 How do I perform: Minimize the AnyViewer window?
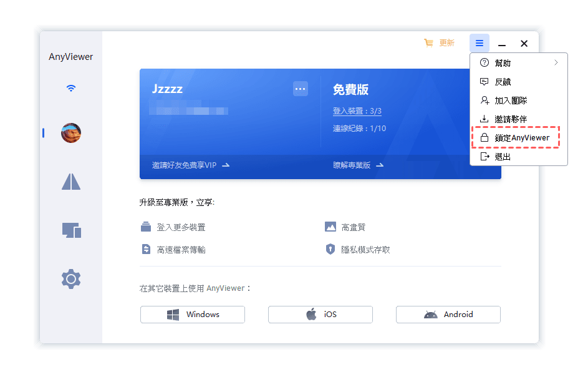[x=502, y=44]
